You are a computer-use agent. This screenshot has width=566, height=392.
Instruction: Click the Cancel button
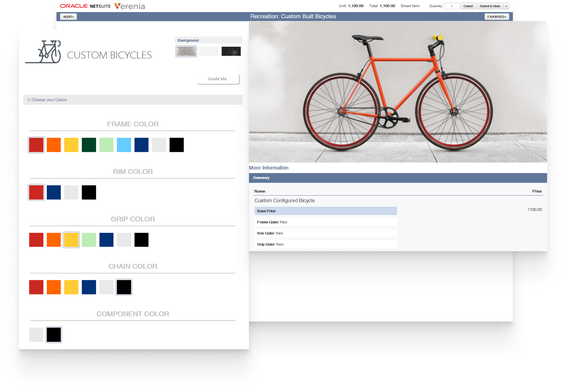click(x=468, y=6)
